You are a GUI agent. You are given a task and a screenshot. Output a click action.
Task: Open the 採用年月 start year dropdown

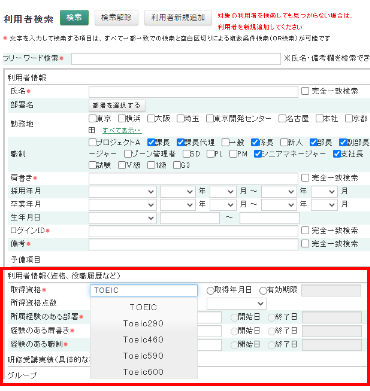point(177,192)
